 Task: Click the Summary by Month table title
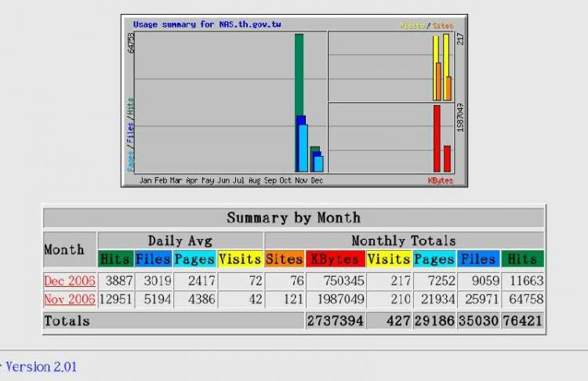(293, 218)
